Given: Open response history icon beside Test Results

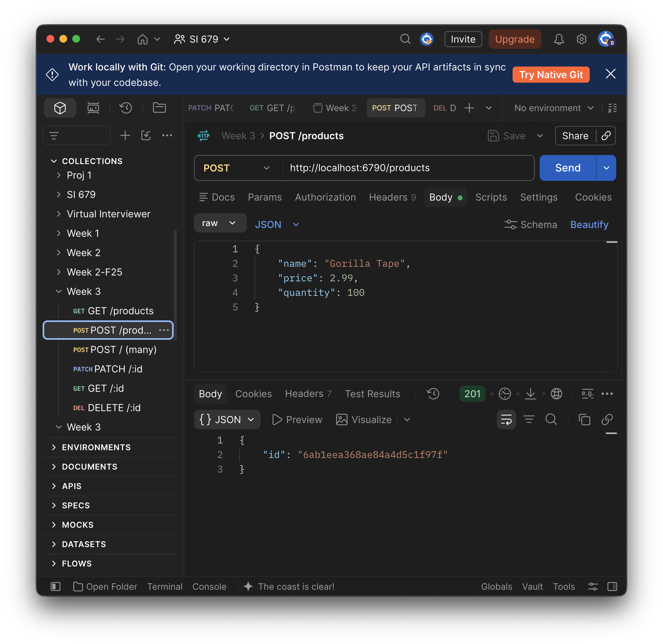Looking at the screenshot, I should [433, 394].
